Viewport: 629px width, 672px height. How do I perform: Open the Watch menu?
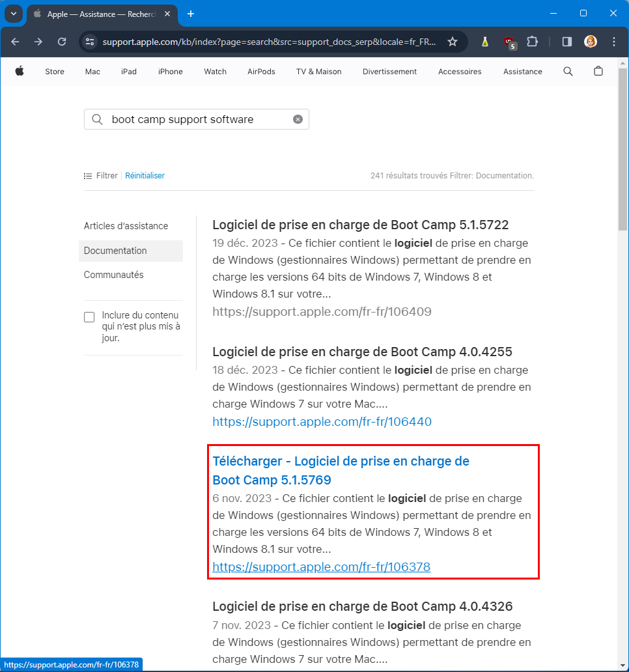click(x=215, y=72)
